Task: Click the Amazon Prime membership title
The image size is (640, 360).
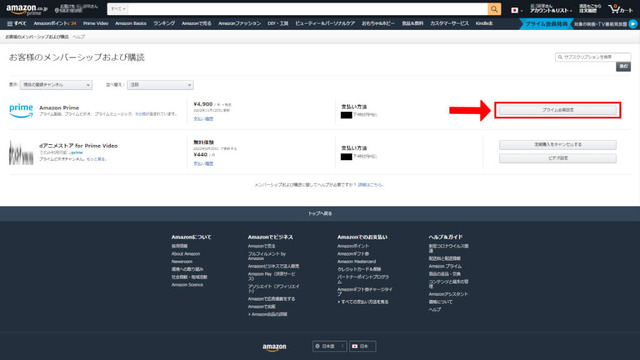Action: point(59,108)
